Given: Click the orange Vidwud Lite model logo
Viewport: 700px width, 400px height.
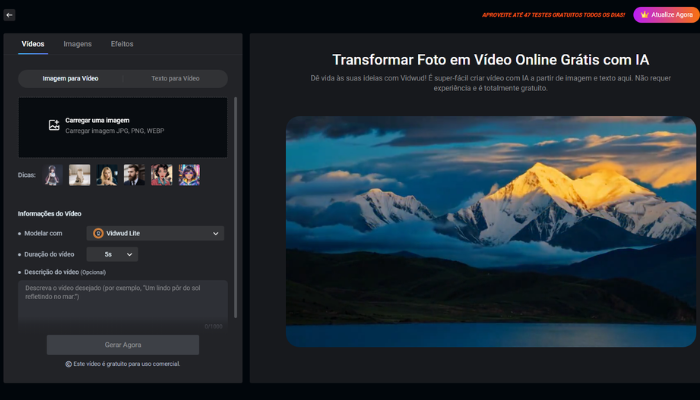Looking at the screenshot, I should (x=98, y=233).
